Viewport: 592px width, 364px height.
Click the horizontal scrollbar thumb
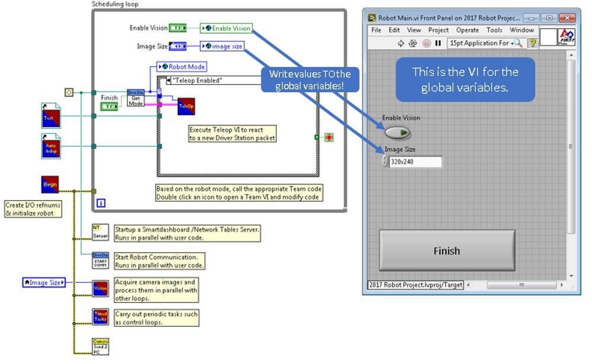(x=521, y=285)
